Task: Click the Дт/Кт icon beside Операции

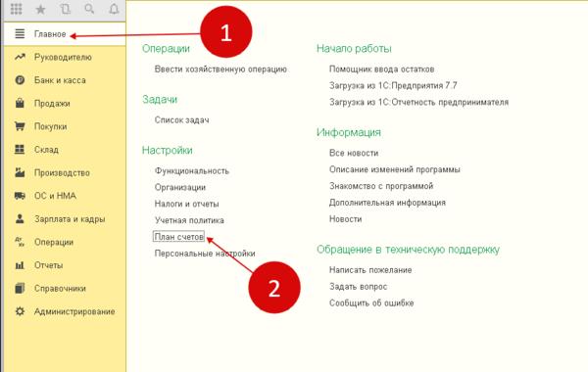Action: [20, 242]
